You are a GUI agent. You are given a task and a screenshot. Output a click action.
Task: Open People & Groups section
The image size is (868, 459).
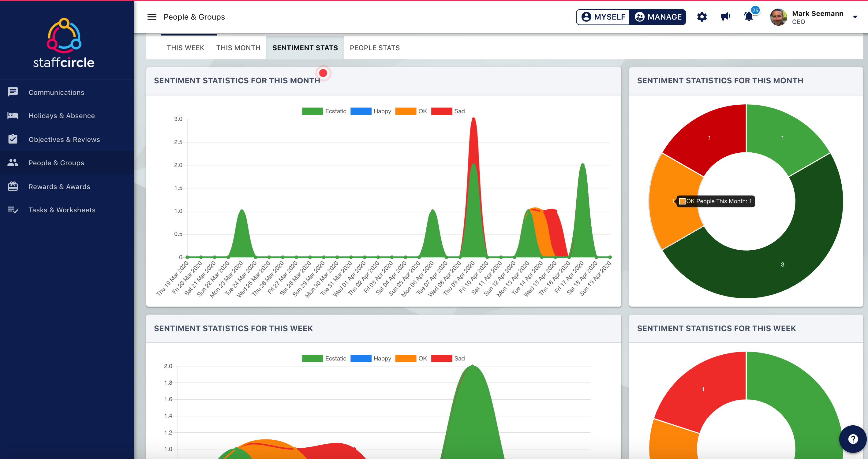pos(67,163)
